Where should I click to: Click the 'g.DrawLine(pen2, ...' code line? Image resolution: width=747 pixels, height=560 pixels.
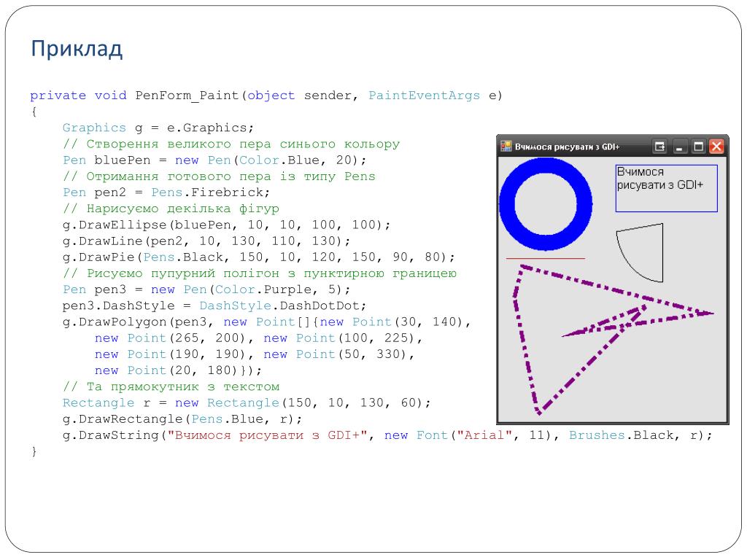click(x=206, y=241)
